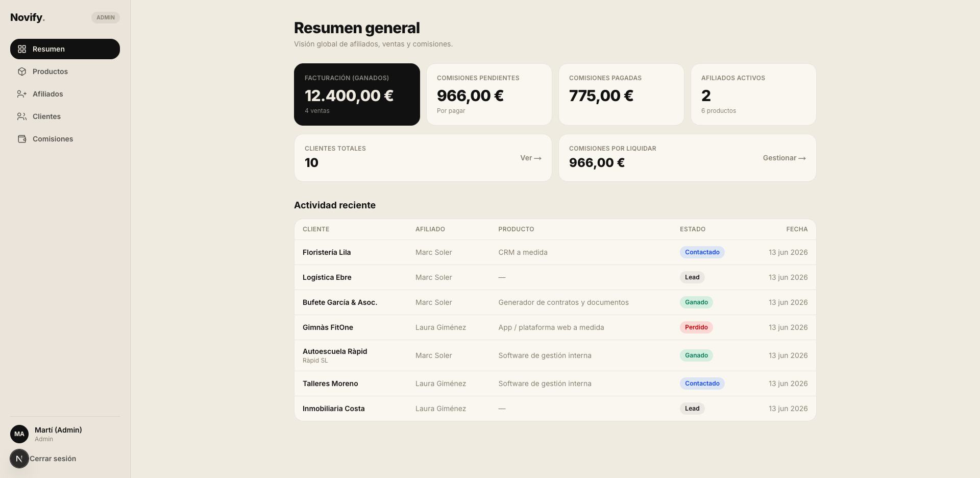The height and width of the screenshot is (478, 980).
Task: Click the Productos box icon
Action: tap(22, 71)
